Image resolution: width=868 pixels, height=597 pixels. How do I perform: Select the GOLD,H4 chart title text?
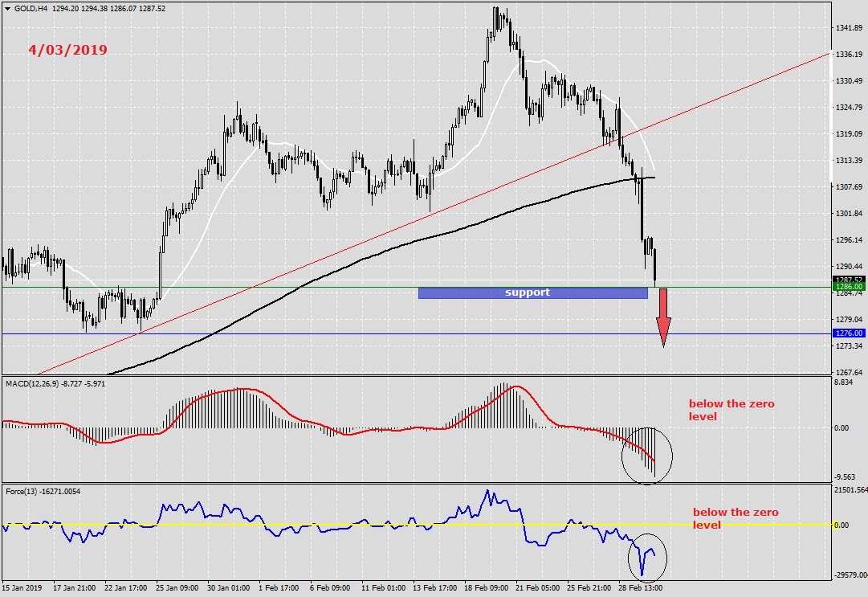click(x=31, y=8)
